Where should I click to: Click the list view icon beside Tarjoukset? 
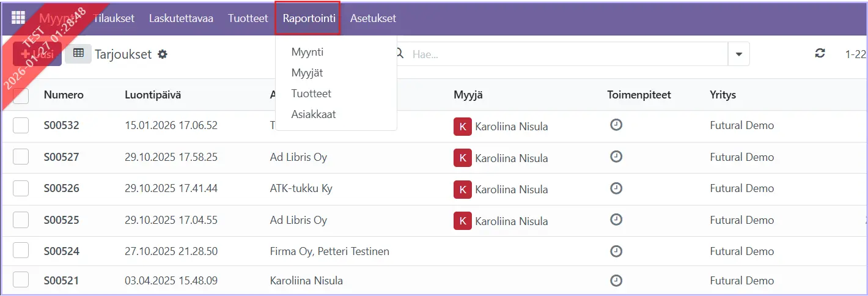pos(78,54)
